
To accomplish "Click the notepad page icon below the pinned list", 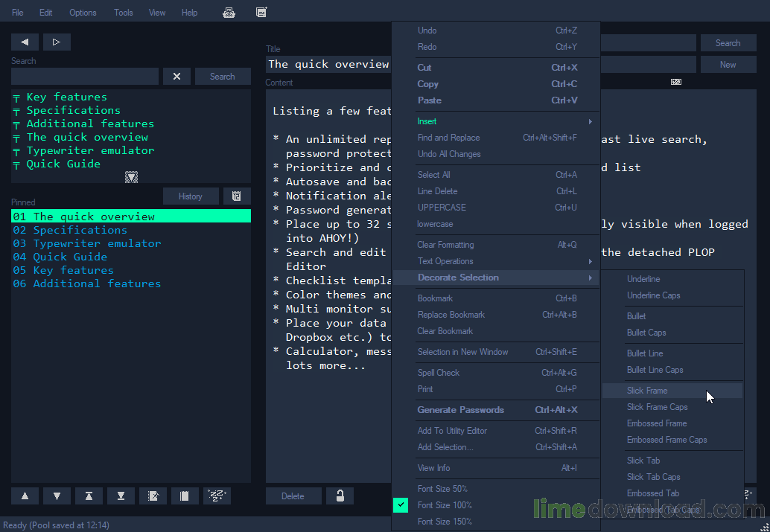I will click(x=185, y=496).
